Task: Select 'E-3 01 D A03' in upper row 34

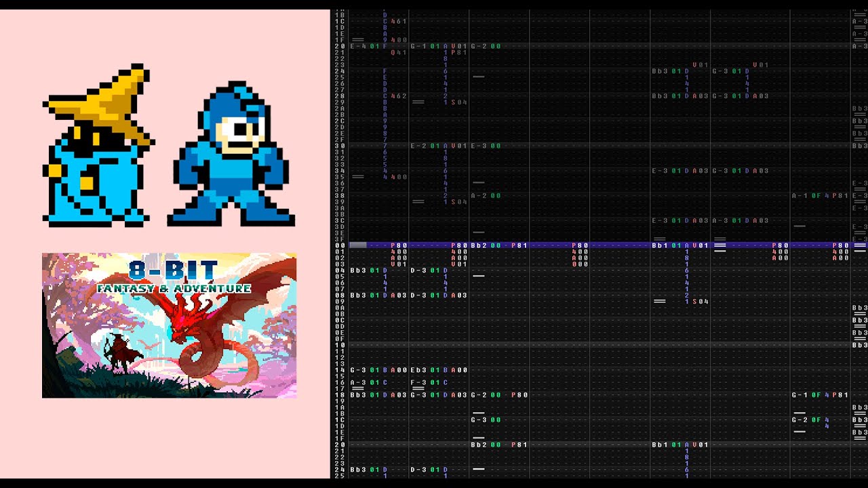Action: point(680,171)
